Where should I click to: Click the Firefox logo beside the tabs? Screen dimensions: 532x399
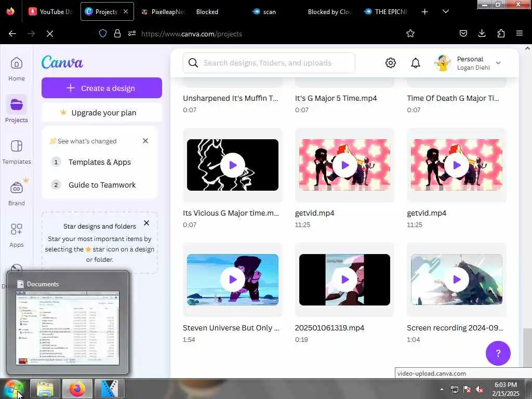[x=10, y=11]
